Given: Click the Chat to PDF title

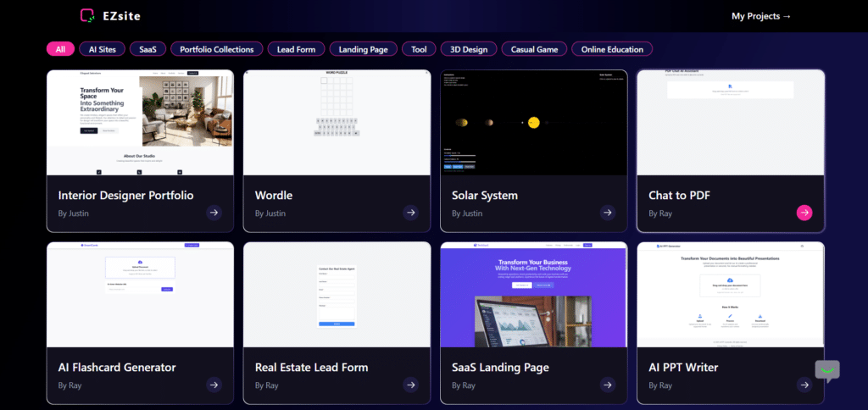Looking at the screenshot, I should 679,196.
